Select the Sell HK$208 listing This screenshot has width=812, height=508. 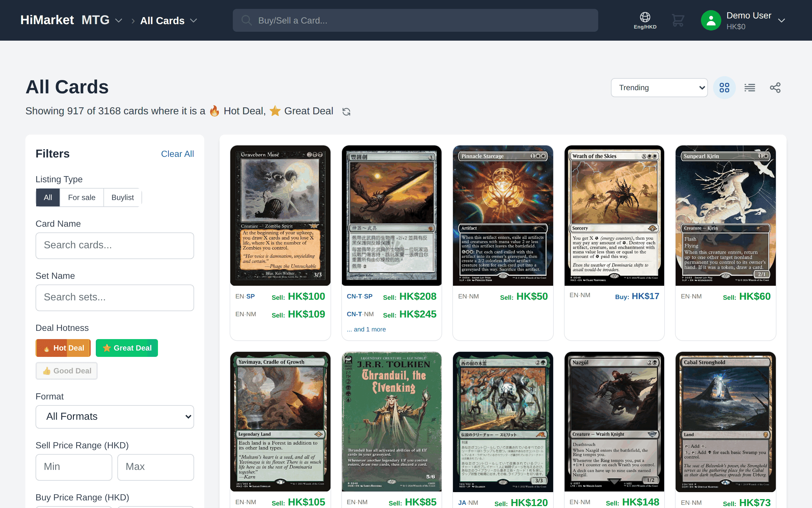coord(392,297)
